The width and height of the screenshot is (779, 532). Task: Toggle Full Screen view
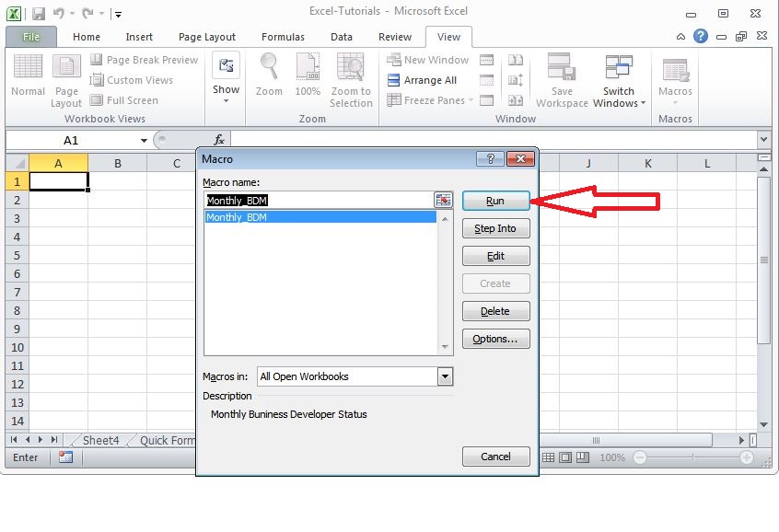(x=124, y=100)
